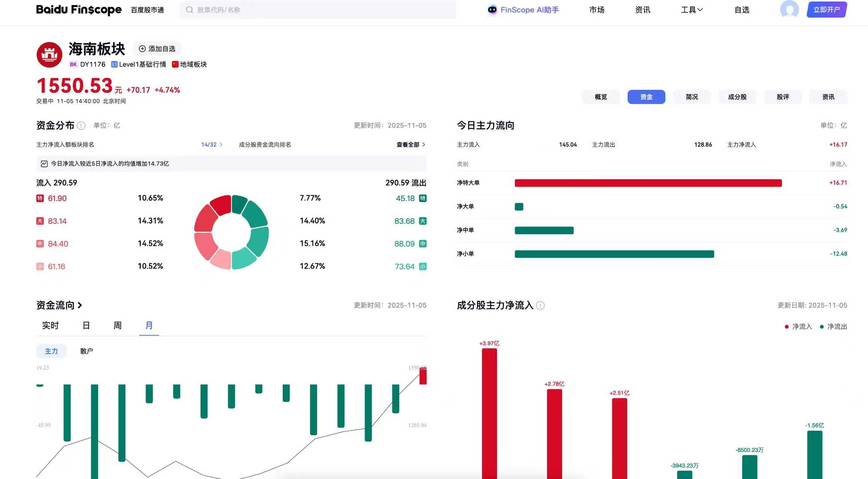Click the 立即开户 button
The height and width of the screenshot is (479, 868).
click(x=826, y=10)
